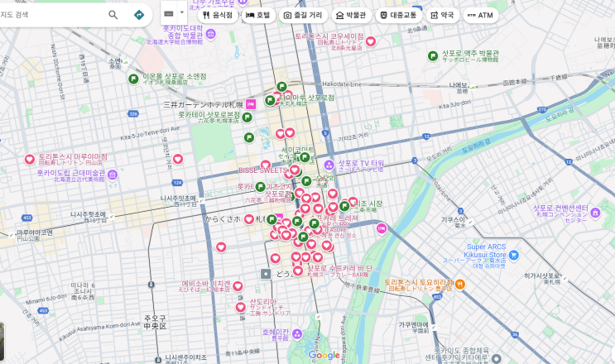Image resolution: width=615 pixels, height=364 pixels.
Task: Open the 삿포로 TV 타워 attraction marker
Action: click(x=329, y=165)
